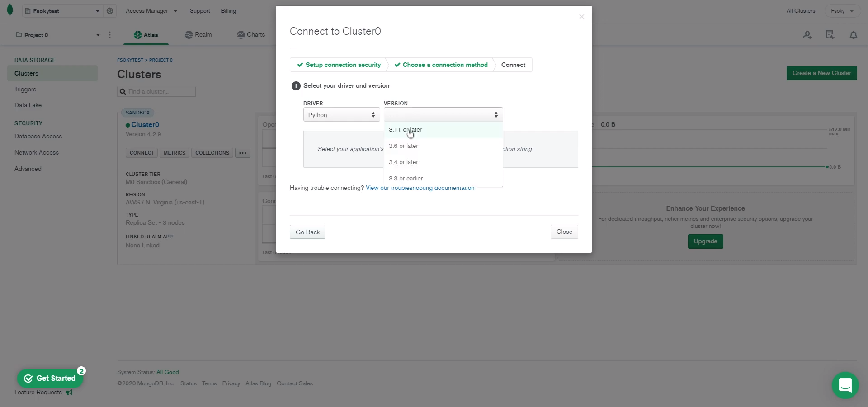Open organization settings gear icon

pos(110,11)
